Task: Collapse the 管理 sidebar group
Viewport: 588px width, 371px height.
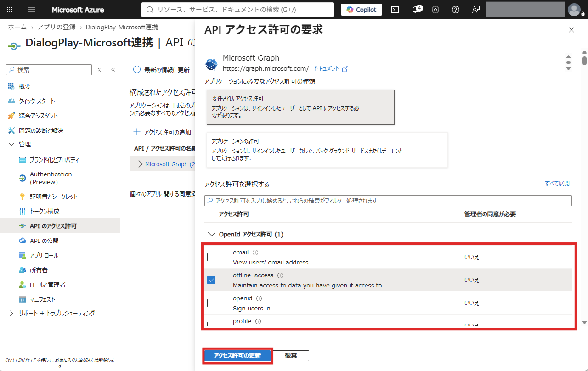Action: [x=11, y=144]
